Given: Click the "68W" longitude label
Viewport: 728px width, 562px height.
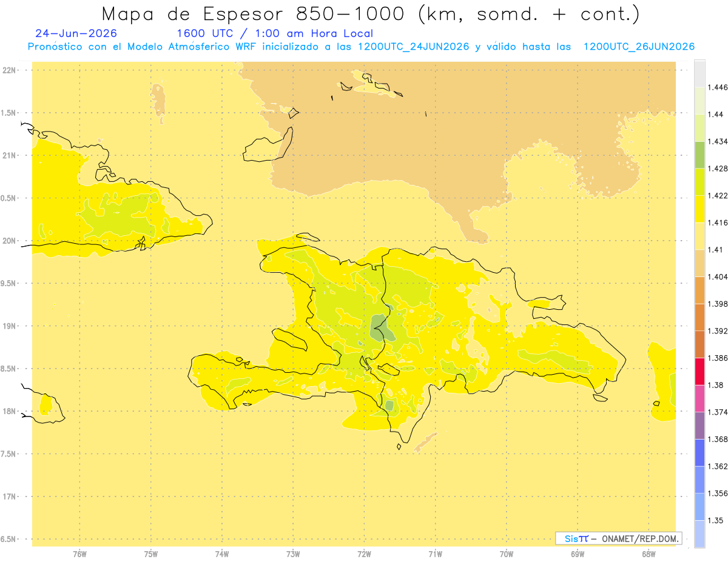Looking at the screenshot, I should [649, 554].
